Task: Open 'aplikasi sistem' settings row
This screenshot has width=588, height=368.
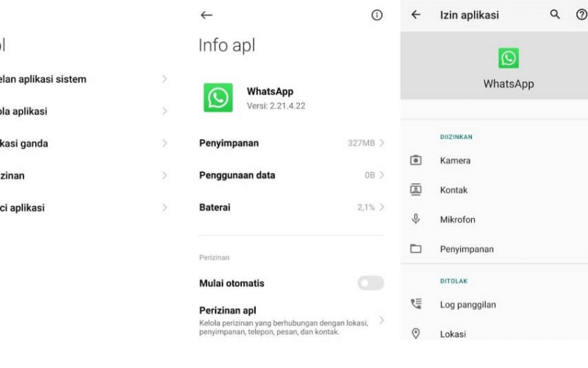Action: coord(84,79)
